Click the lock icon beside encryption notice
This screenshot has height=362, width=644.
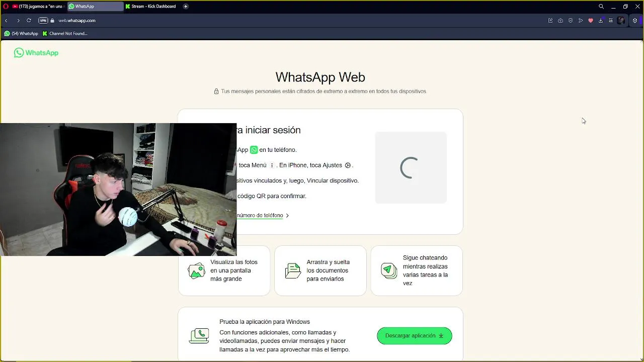pyautogui.click(x=216, y=92)
